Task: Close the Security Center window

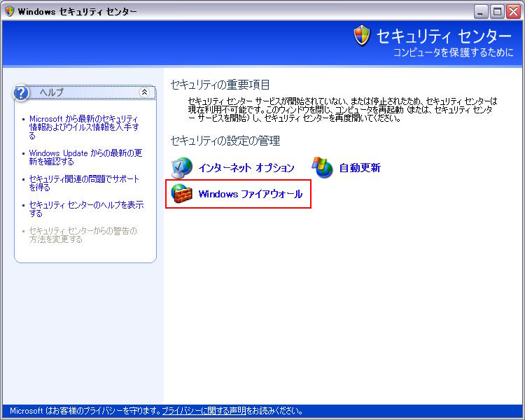Action: [513, 12]
